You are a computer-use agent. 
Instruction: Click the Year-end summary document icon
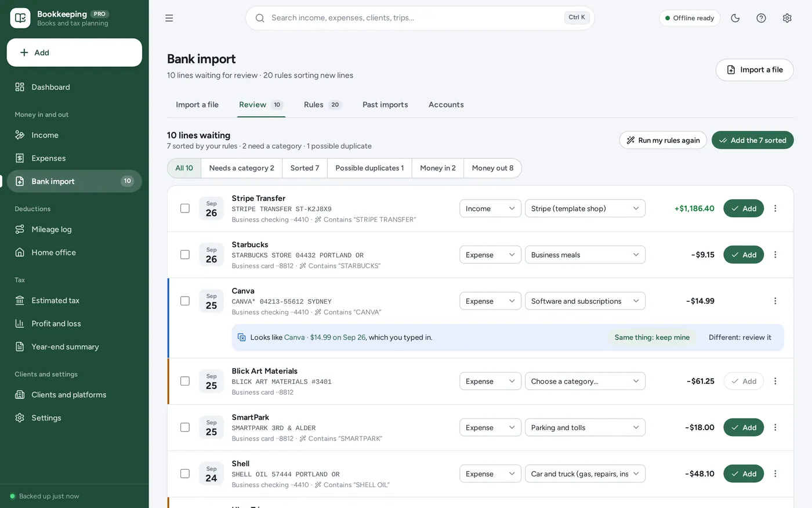[x=20, y=347]
